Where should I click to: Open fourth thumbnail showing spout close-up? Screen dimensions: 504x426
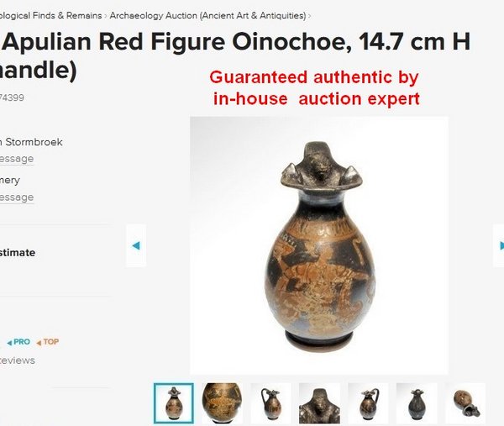(319, 403)
